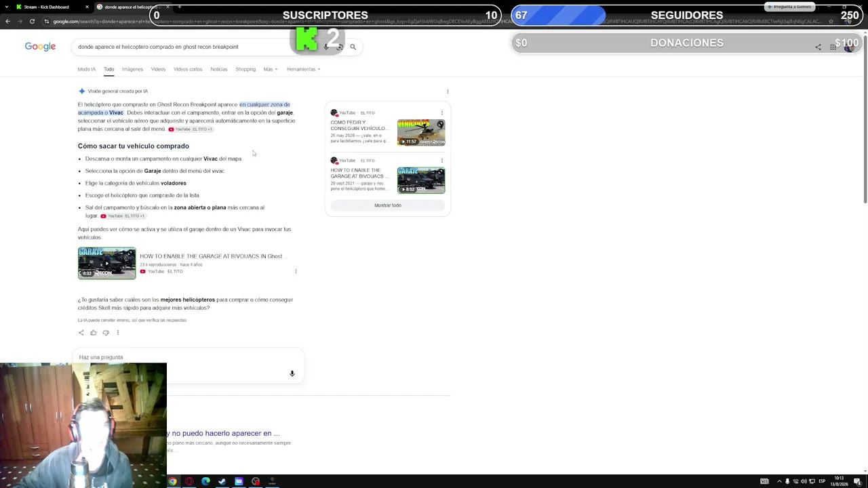This screenshot has height=488, width=868.
Task: Expand the Más dropdown
Action: pos(271,69)
